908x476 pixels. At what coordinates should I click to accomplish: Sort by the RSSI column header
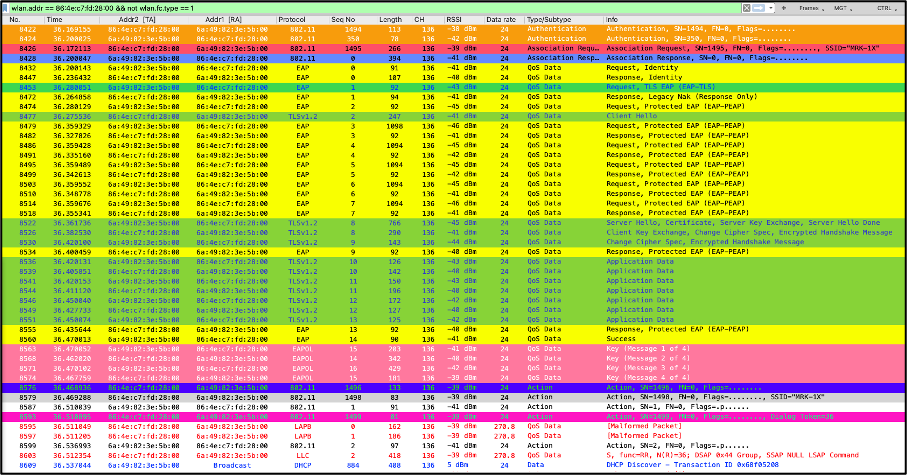click(x=453, y=19)
